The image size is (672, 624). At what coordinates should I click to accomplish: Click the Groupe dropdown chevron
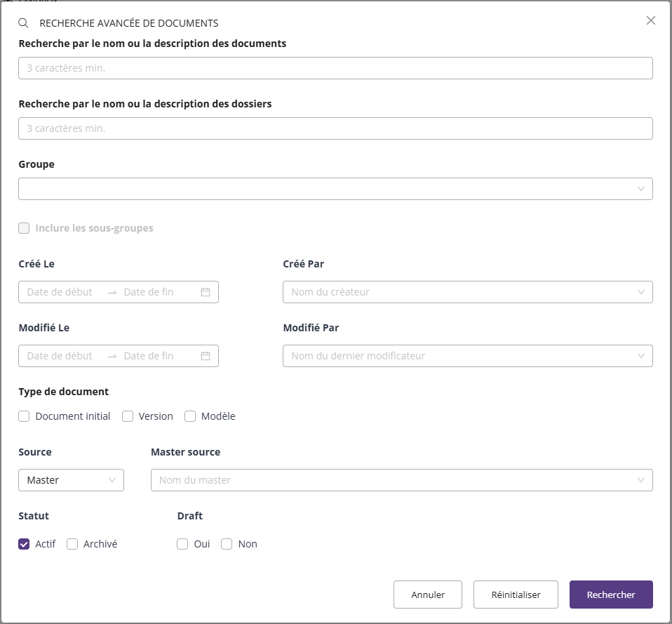tap(640, 189)
